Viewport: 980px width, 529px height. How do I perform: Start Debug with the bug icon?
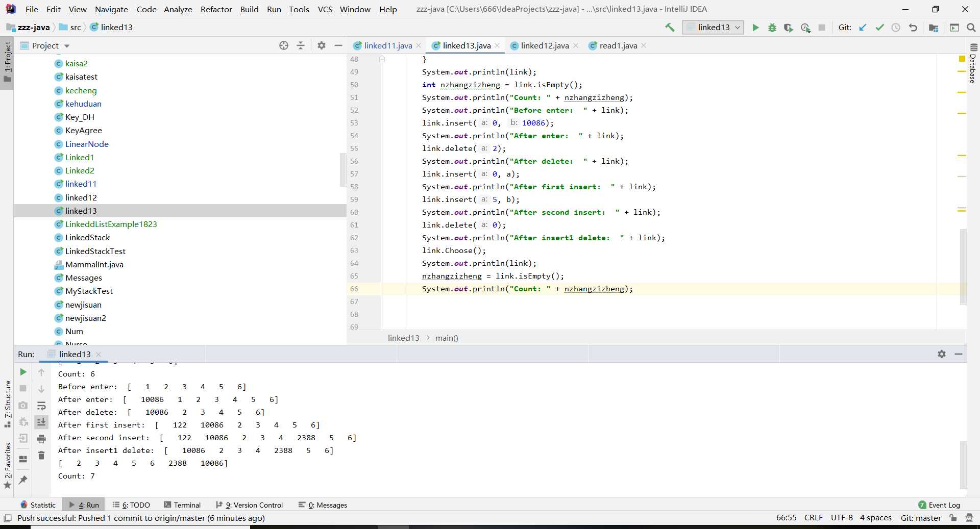coord(772,28)
